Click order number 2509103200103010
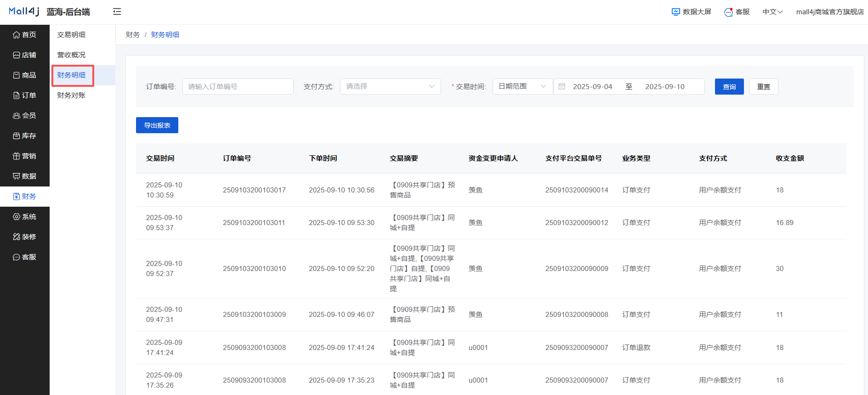868x395 pixels. pyautogui.click(x=254, y=269)
